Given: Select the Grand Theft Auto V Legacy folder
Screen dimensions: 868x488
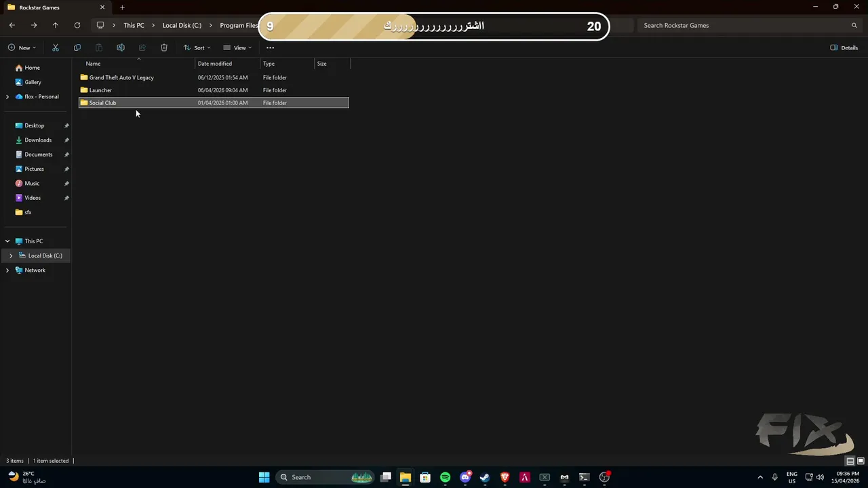Looking at the screenshot, I should (214, 77).
